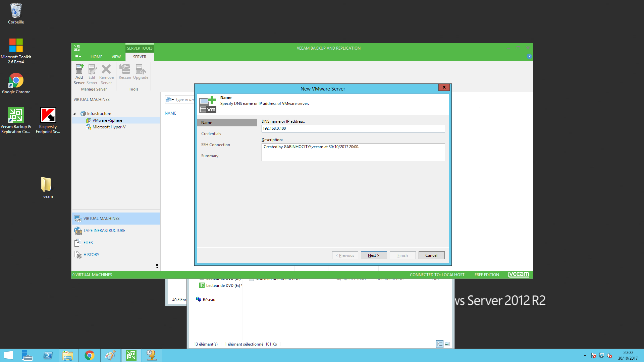Select the Name wizard step
This screenshot has height=362, width=644.
pyautogui.click(x=227, y=123)
